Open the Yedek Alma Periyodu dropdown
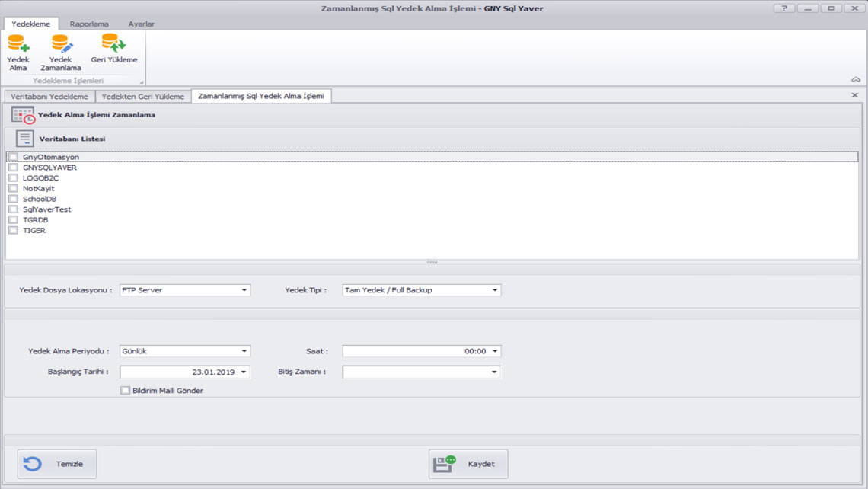Image resolution: width=868 pixels, height=489 pixels. point(244,351)
